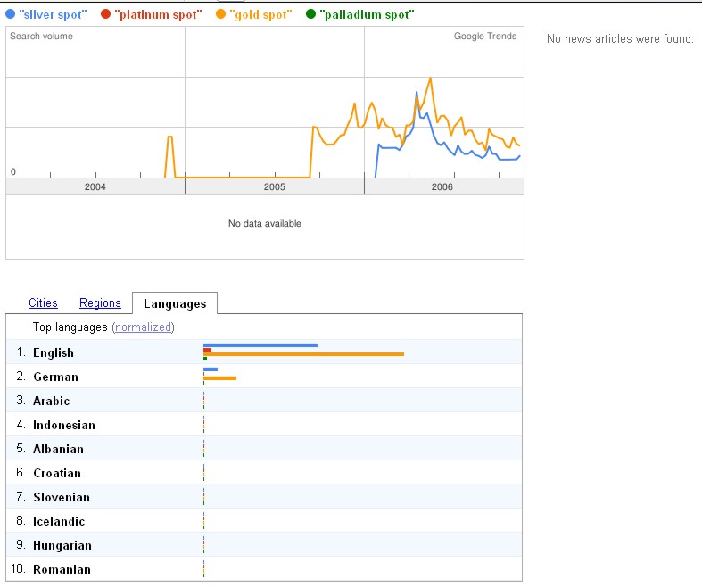Click the orange "gold spot" legend dot
The height and width of the screenshot is (588, 702).
pyautogui.click(x=220, y=14)
